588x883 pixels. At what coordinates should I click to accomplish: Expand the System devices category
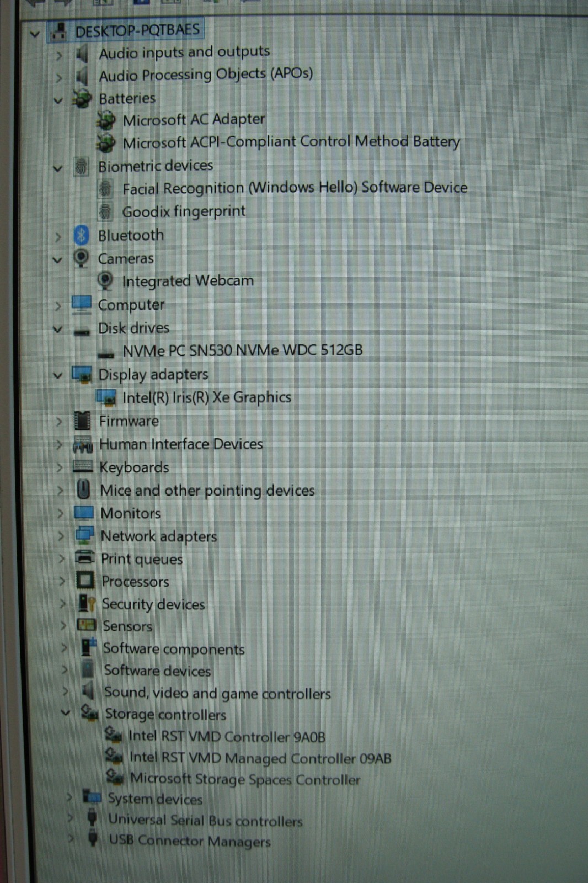click(68, 797)
